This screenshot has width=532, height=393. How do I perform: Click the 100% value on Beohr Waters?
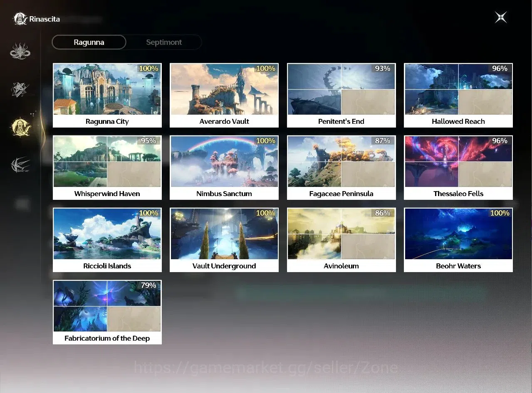point(500,213)
